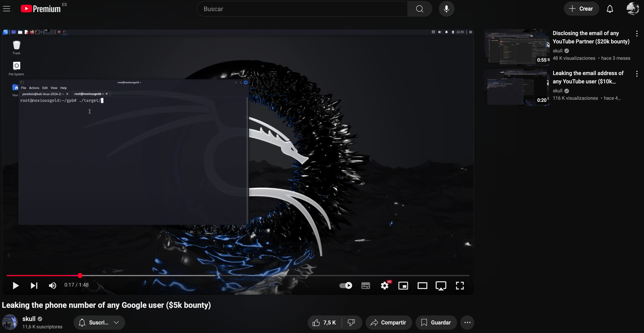644x333 pixels.
Task: Toggle theater mode view
Action: (422, 285)
